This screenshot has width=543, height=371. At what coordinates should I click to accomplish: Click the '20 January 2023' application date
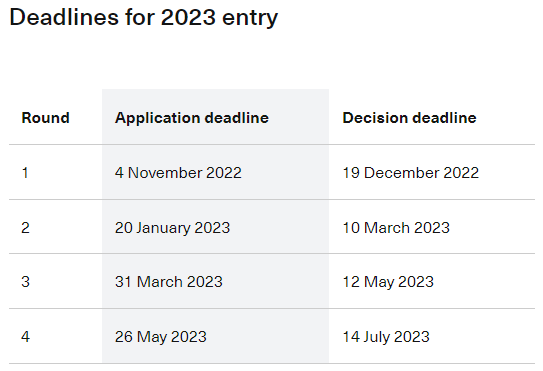(172, 228)
